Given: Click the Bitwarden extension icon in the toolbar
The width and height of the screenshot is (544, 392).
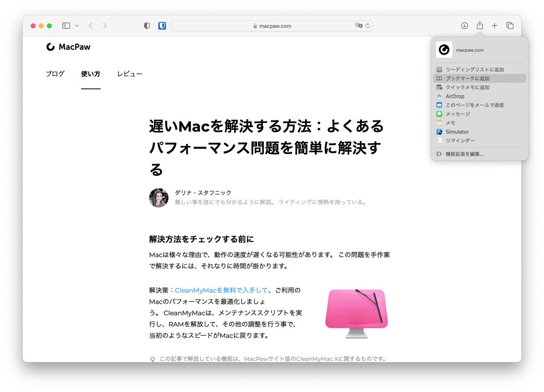Looking at the screenshot, I should [x=162, y=25].
